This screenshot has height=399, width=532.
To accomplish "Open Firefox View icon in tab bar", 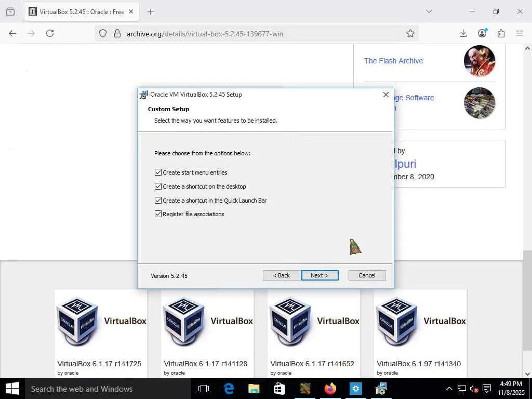I will tap(10, 11).
